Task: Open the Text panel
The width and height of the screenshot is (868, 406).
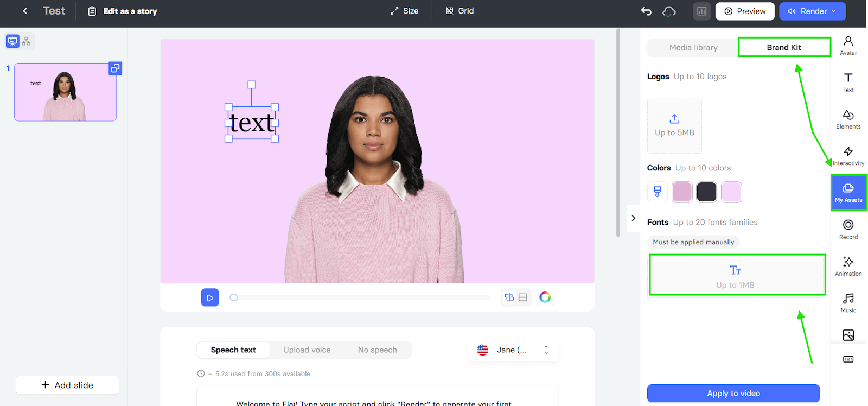Action: click(848, 83)
